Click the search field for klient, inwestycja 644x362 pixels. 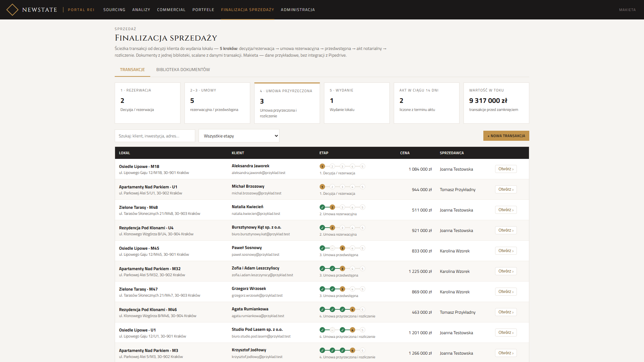pos(155,136)
